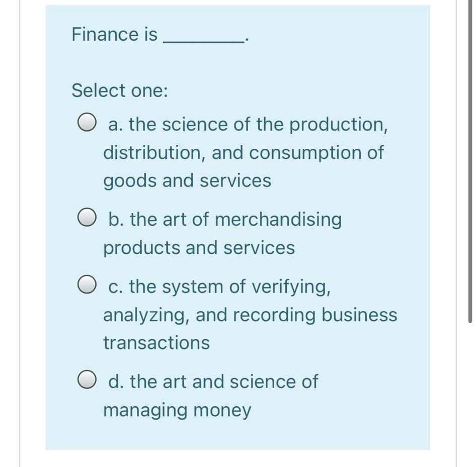Click the text 'a. the science of the production,'
Image resolution: width=476 pixels, height=467 pixels.
(x=248, y=124)
